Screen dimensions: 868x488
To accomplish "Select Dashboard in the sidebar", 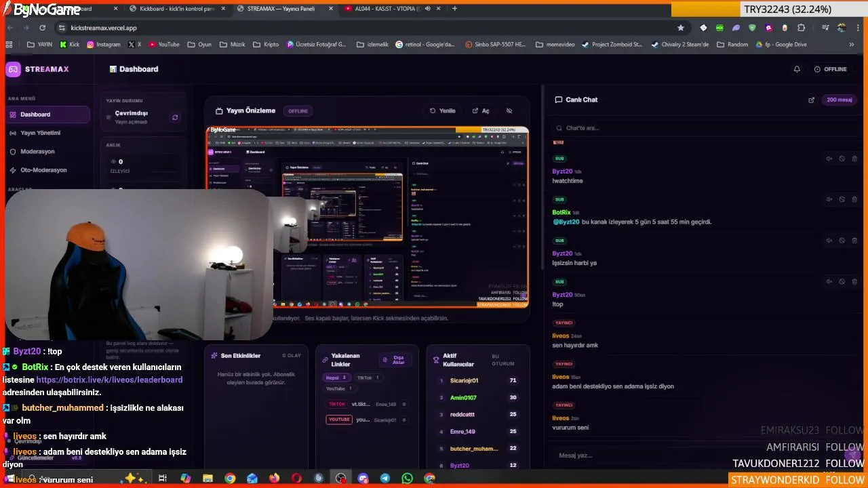I will [x=47, y=115].
